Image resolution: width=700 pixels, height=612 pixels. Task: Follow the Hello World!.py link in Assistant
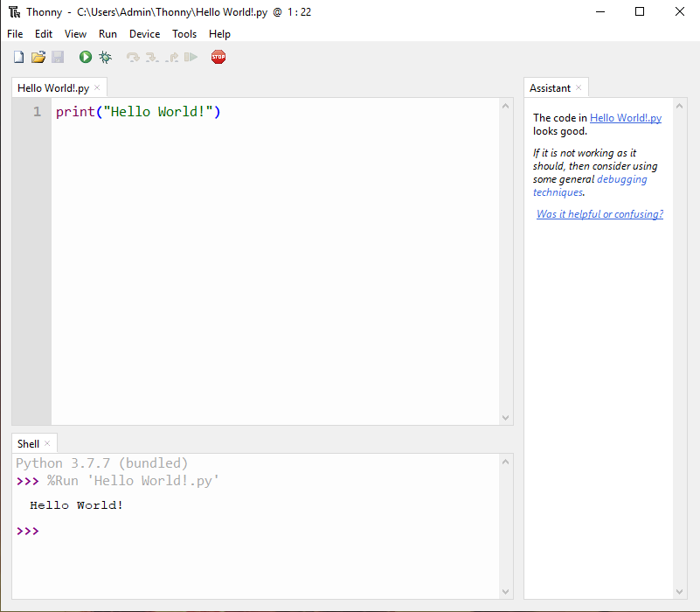point(626,118)
